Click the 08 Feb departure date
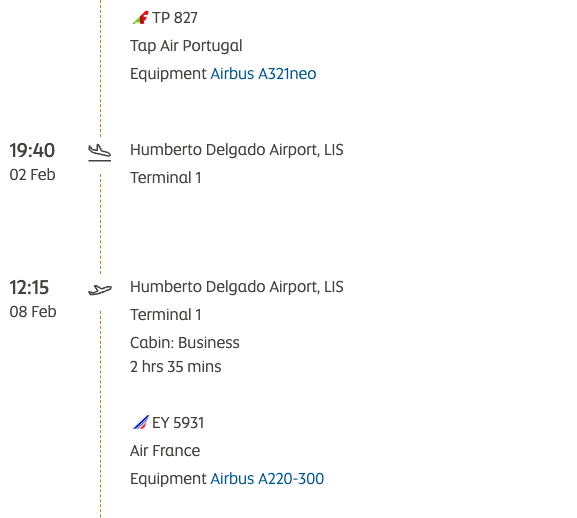The image size is (577, 518). tap(33, 312)
